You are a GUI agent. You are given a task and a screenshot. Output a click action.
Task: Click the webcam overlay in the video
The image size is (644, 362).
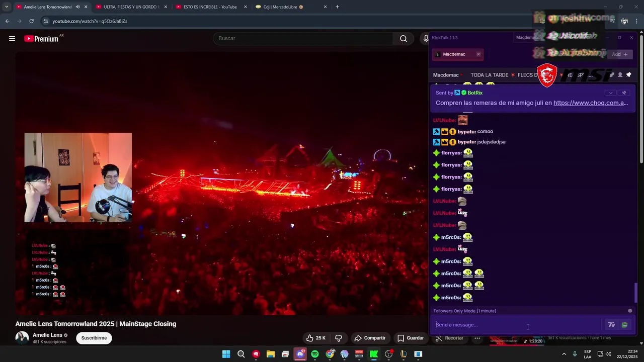(78, 177)
